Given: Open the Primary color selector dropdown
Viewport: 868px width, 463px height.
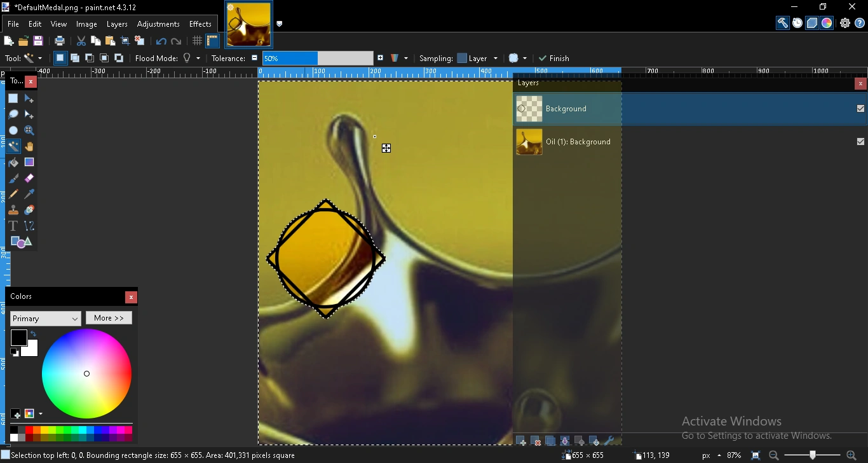Looking at the screenshot, I should 46,319.
